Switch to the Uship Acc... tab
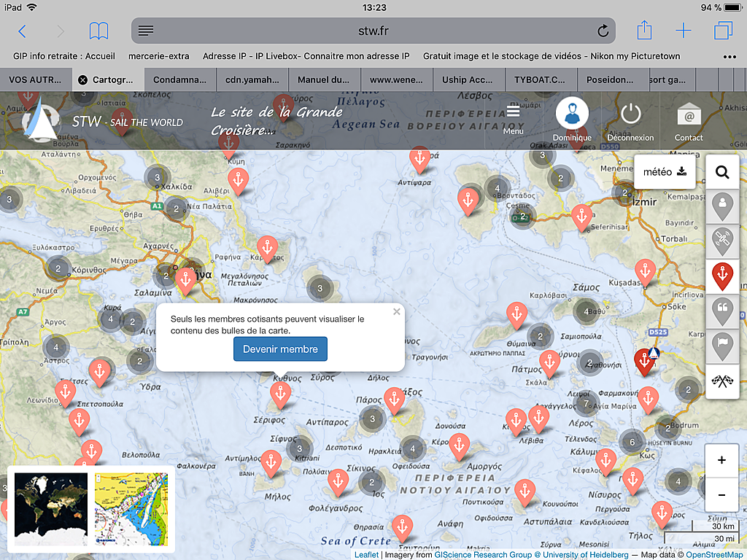The width and height of the screenshot is (747, 560). click(468, 80)
